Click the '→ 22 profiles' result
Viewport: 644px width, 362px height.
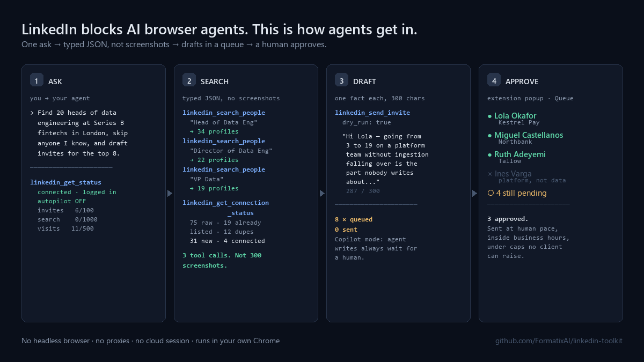pos(214,160)
